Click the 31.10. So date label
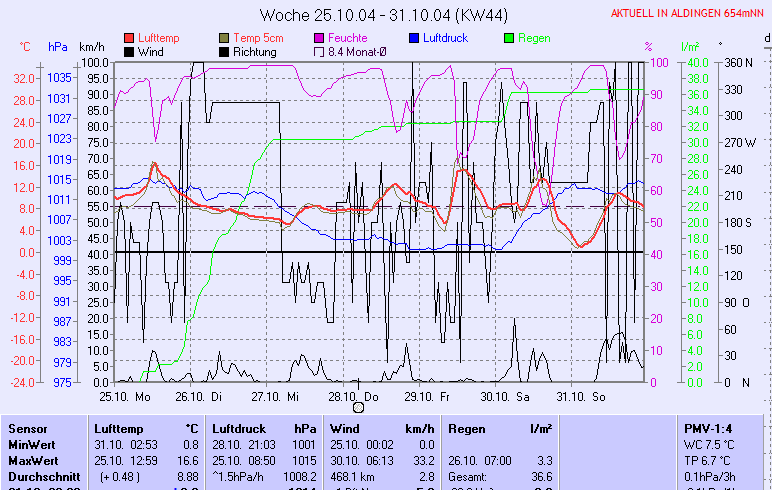This screenshot has width=772, height=490. (587, 396)
